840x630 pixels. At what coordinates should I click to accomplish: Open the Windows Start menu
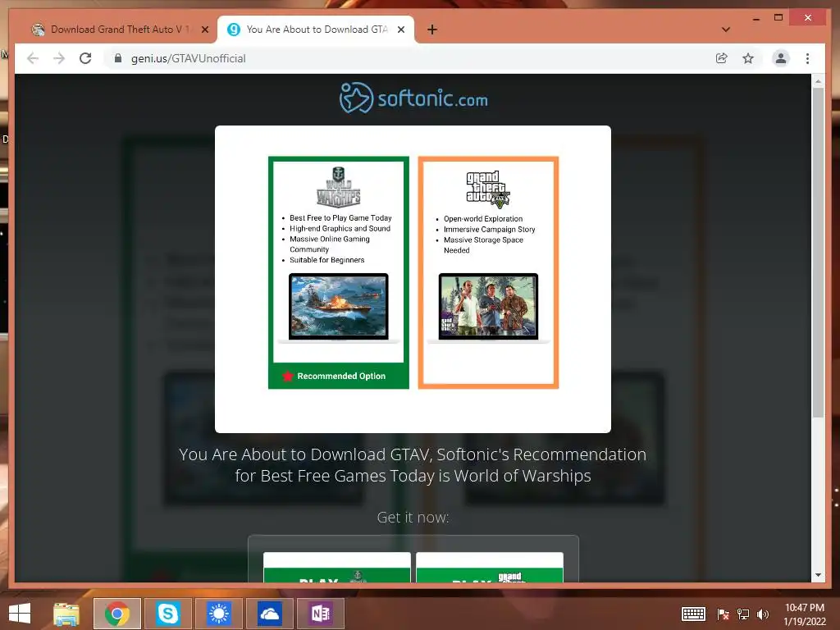[x=20, y=614]
